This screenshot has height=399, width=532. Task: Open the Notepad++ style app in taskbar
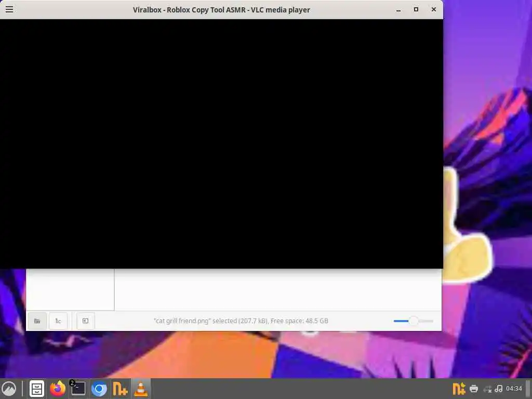(120, 389)
